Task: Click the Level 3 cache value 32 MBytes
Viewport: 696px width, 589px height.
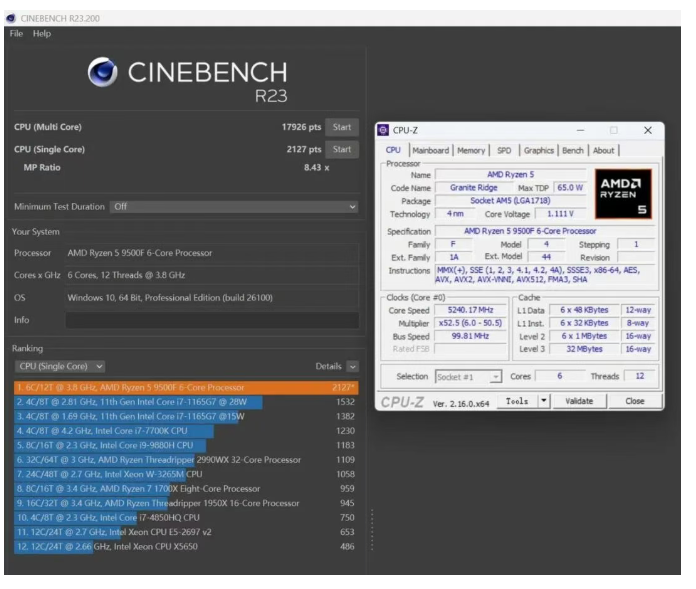Action: 584,349
